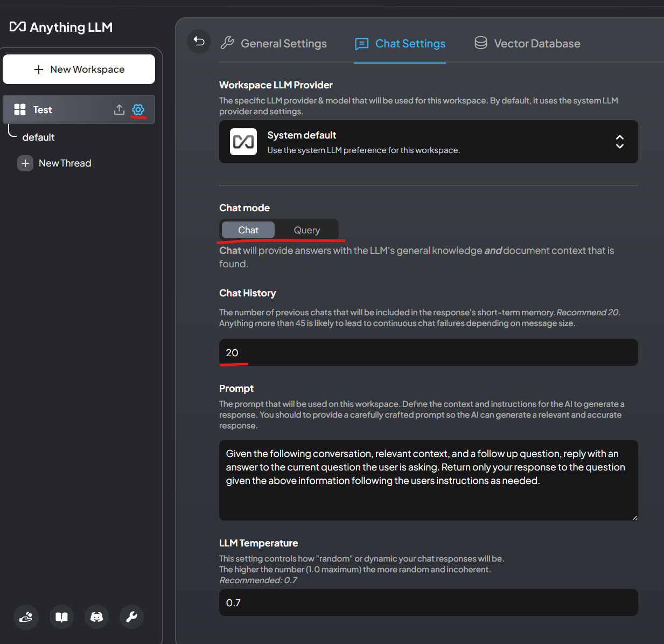Click the New Workspace button
This screenshot has width=664, height=644.
(79, 70)
